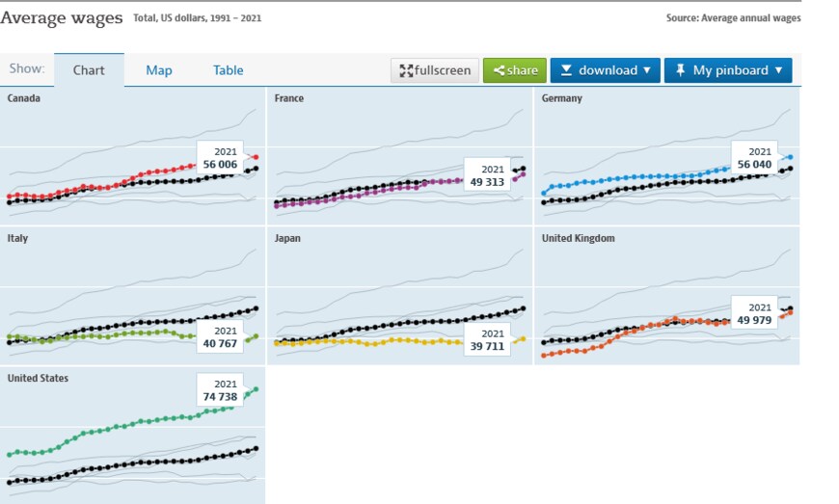The image size is (839, 504).
Task: Expand the download dropdown arrow
Action: click(646, 70)
